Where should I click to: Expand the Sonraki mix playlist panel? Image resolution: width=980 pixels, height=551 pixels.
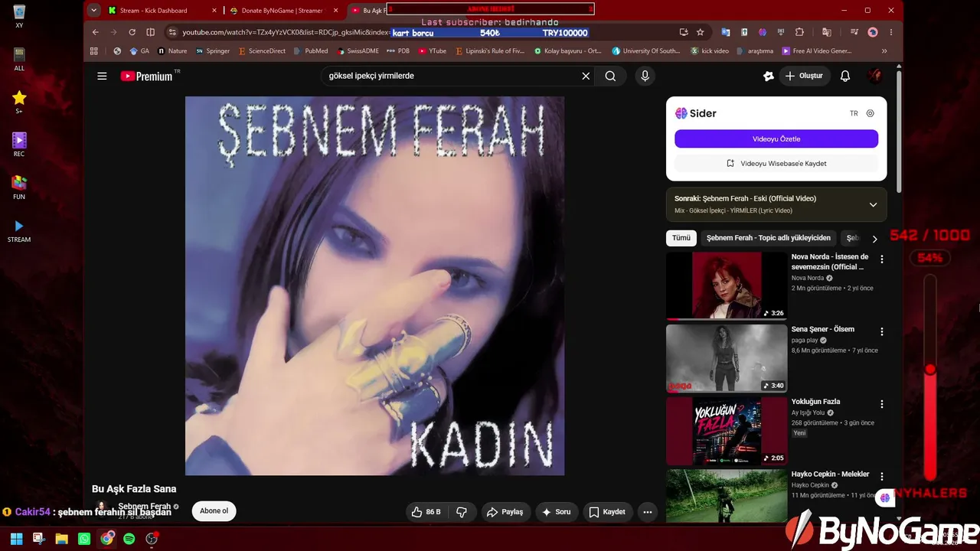pos(873,204)
